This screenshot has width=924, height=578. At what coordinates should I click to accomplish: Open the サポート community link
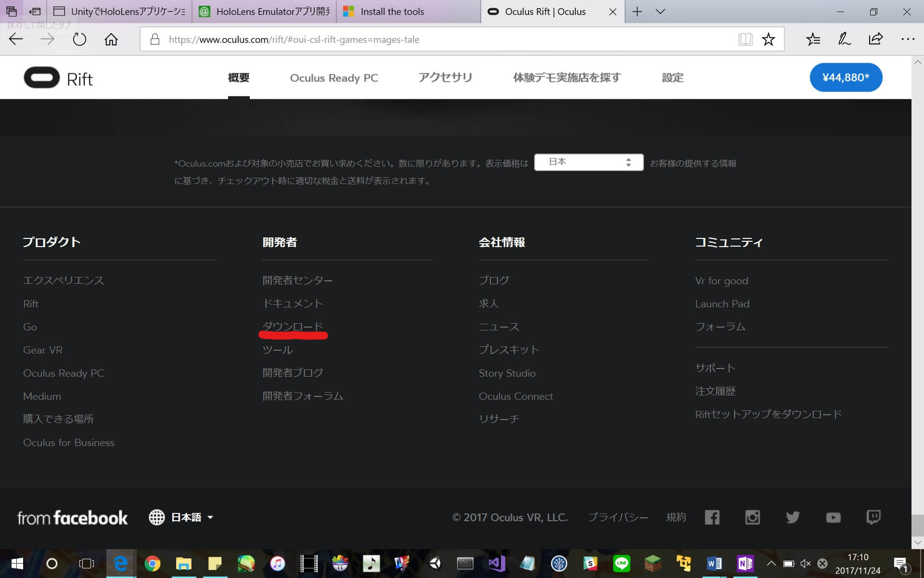tap(715, 368)
